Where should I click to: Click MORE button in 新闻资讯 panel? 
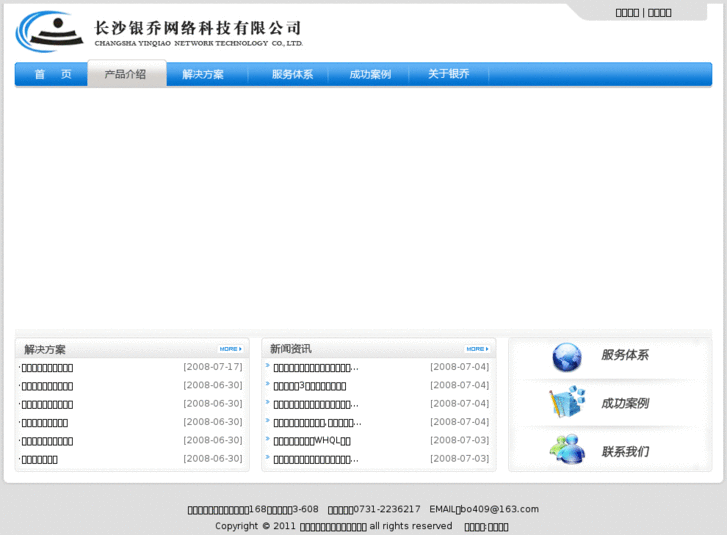pyautogui.click(x=477, y=349)
